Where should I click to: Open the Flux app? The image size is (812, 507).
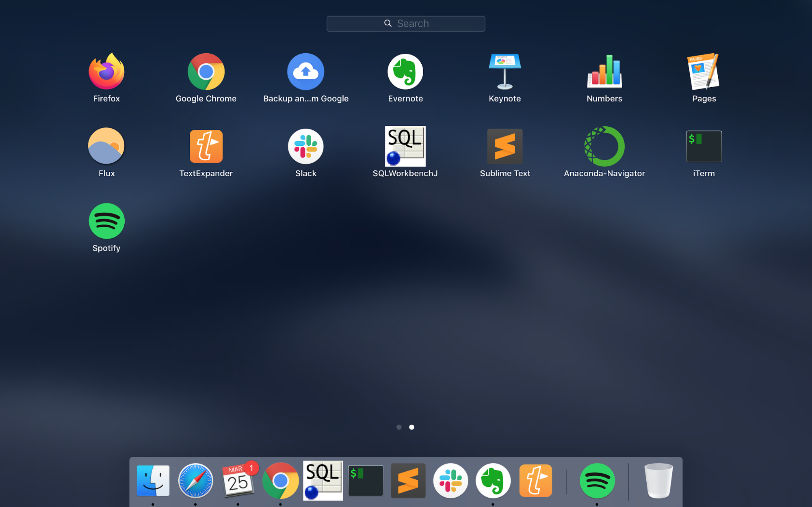[x=106, y=146]
